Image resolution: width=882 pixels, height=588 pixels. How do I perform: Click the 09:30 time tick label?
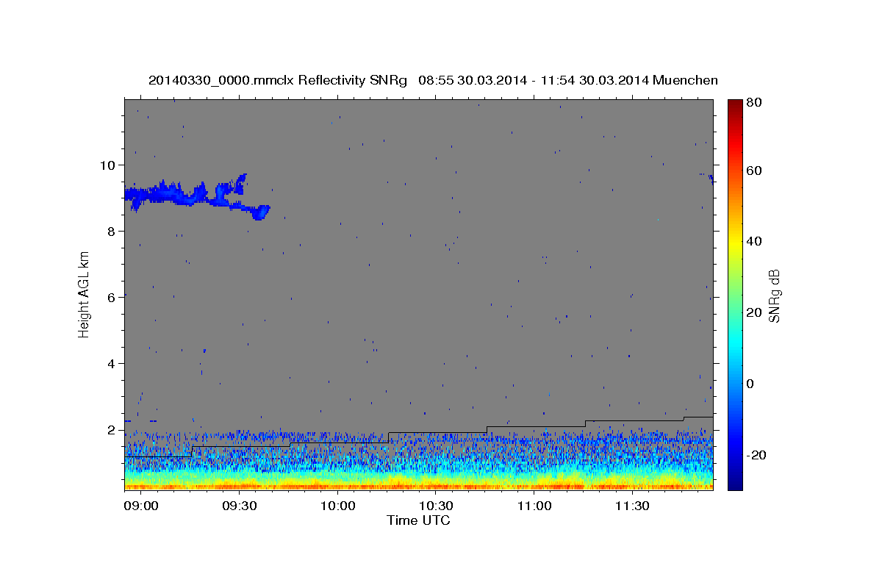[240, 506]
